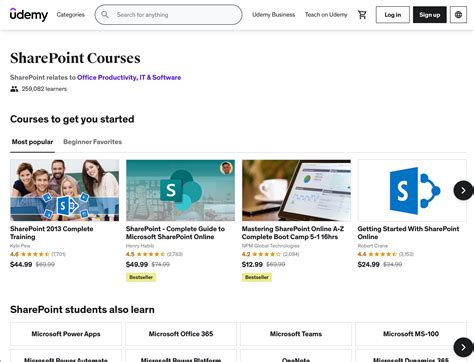Click the SharePoint Courses heading

coord(75,58)
